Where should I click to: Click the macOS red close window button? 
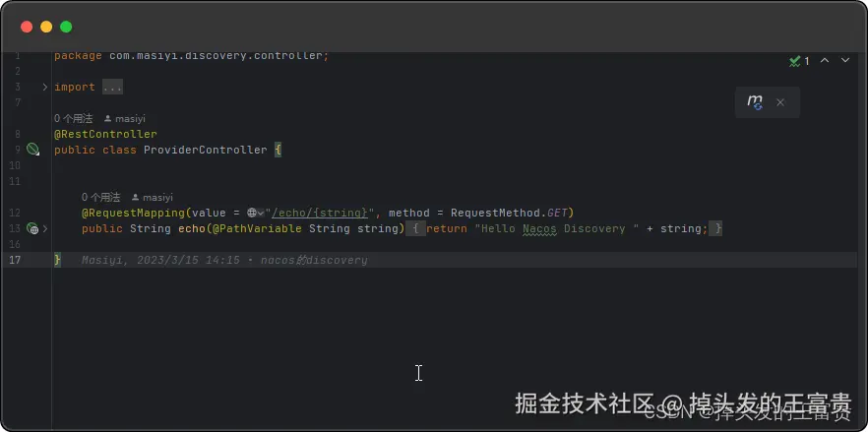point(27,27)
